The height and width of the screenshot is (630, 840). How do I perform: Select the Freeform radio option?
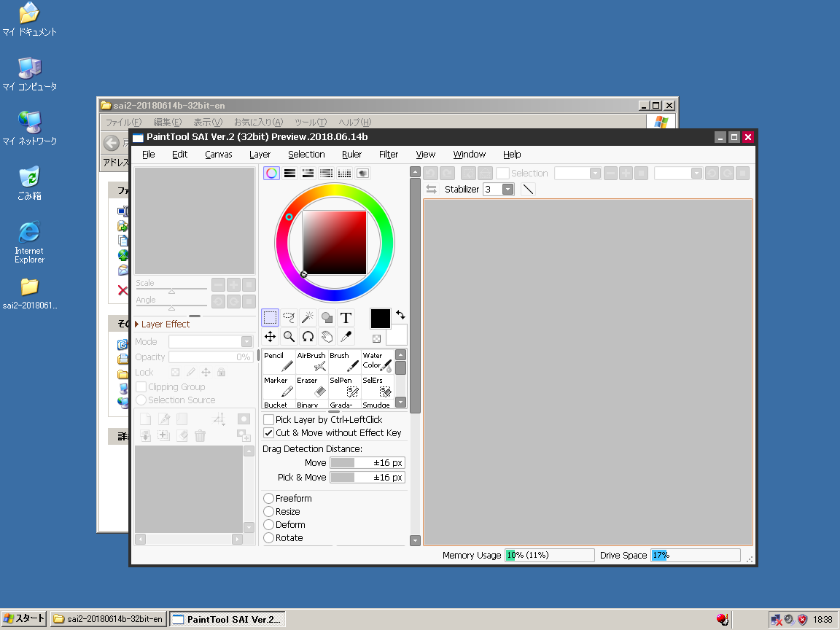pos(269,498)
